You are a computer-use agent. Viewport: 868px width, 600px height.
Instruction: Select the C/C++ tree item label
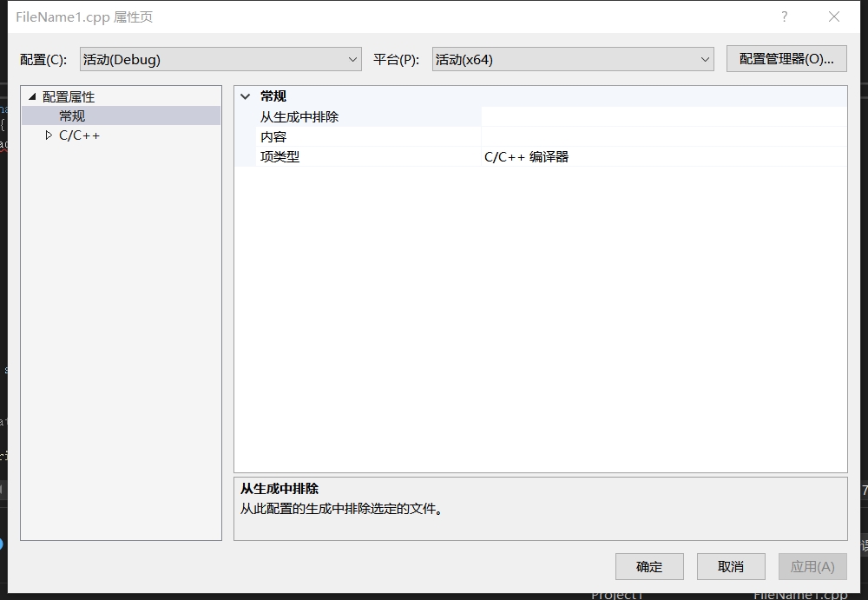79,135
